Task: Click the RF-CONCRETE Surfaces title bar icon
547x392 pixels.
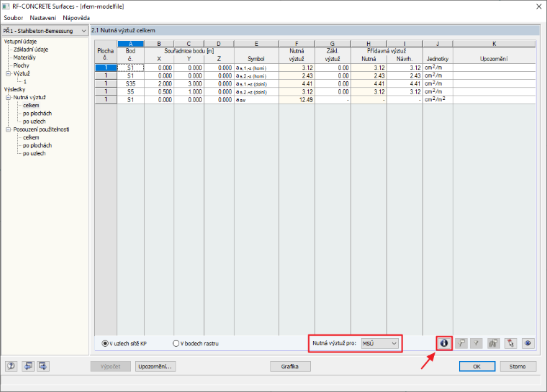Action: [6, 6]
